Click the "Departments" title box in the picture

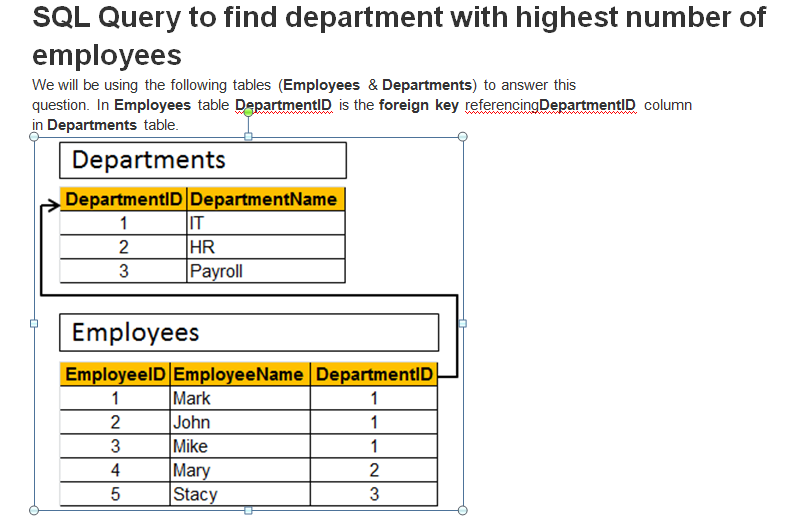coord(203,160)
